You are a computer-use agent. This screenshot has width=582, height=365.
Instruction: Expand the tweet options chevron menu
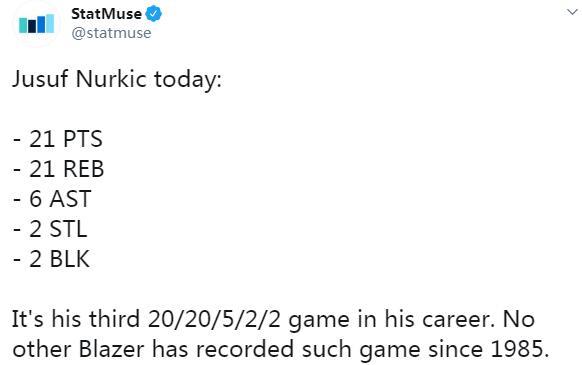pos(572,12)
